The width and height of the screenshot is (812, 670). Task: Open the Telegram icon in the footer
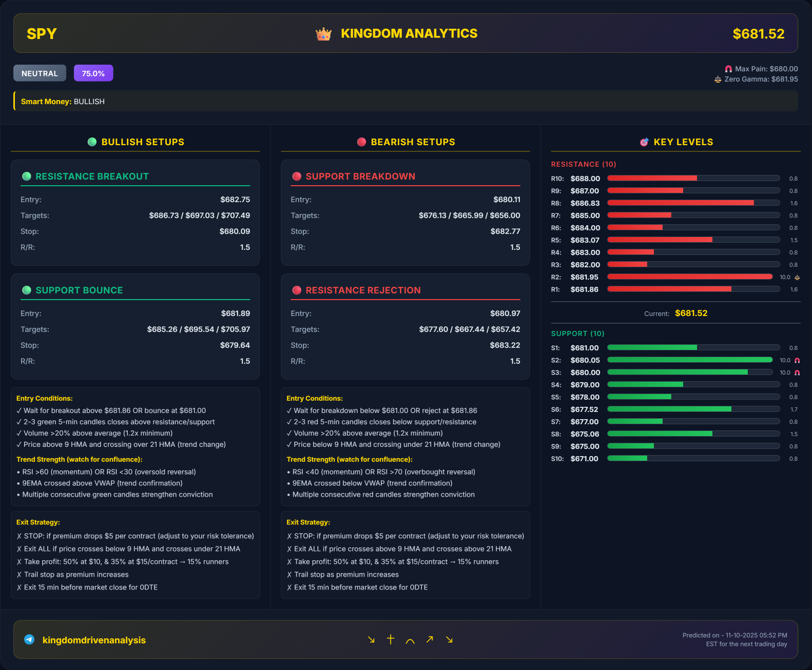(x=29, y=639)
